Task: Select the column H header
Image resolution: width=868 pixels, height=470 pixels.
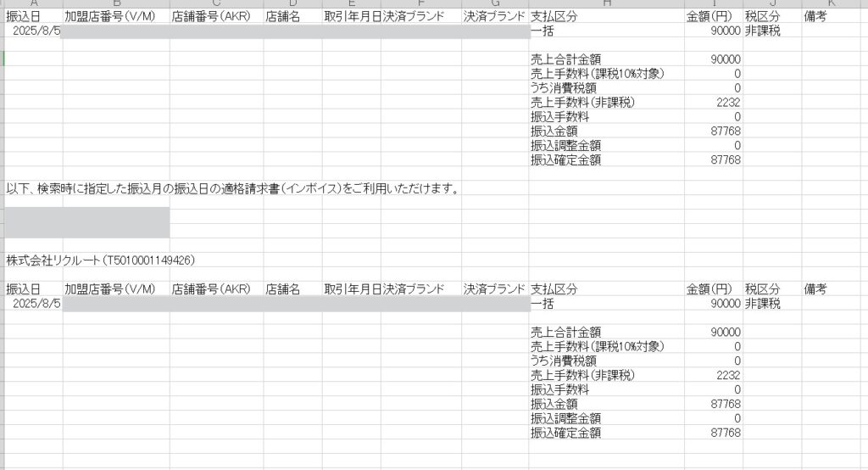Action: click(606, 4)
